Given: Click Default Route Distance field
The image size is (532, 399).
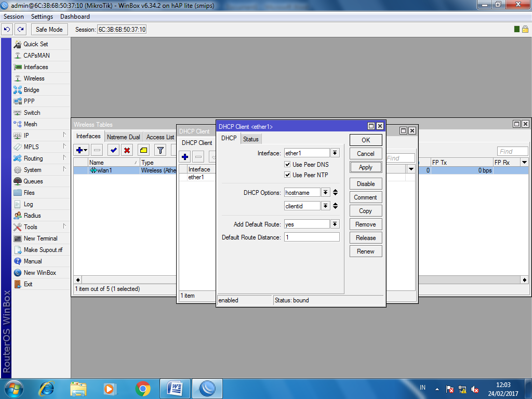Looking at the screenshot, I should point(312,237).
